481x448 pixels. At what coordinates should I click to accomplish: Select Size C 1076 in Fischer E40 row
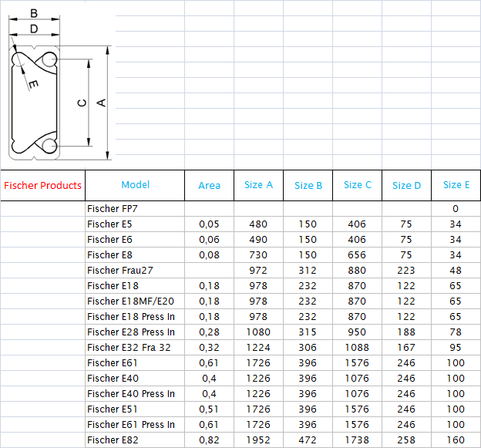point(358,378)
